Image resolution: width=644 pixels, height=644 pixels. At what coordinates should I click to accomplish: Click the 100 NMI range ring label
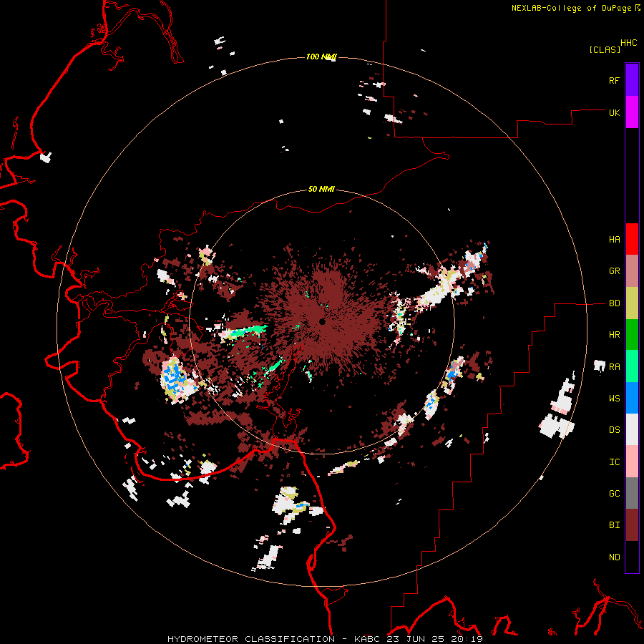pyautogui.click(x=321, y=57)
